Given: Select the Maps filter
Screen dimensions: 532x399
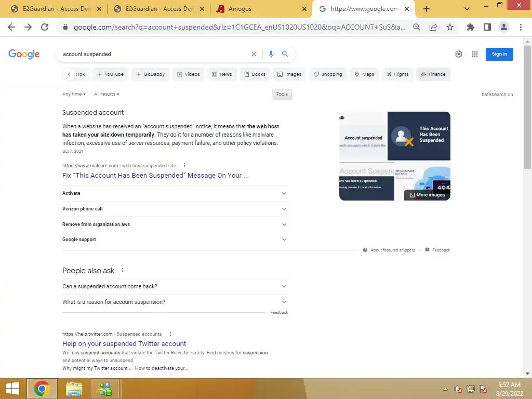Looking at the screenshot, I should point(364,74).
